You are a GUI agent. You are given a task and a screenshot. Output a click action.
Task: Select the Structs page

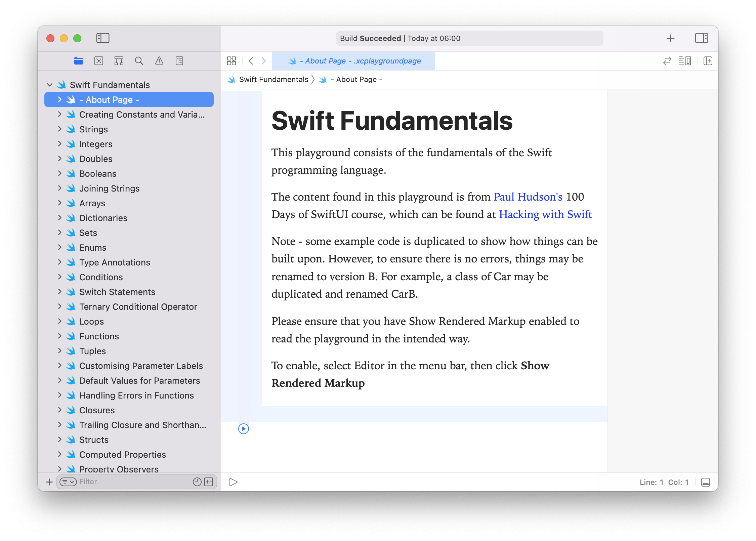point(129,440)
